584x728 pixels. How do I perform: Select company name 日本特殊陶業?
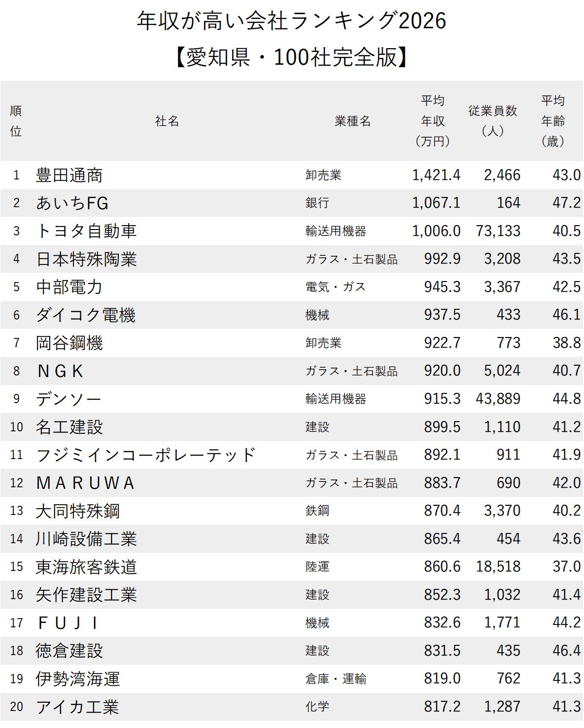click(x=86, y=259)
